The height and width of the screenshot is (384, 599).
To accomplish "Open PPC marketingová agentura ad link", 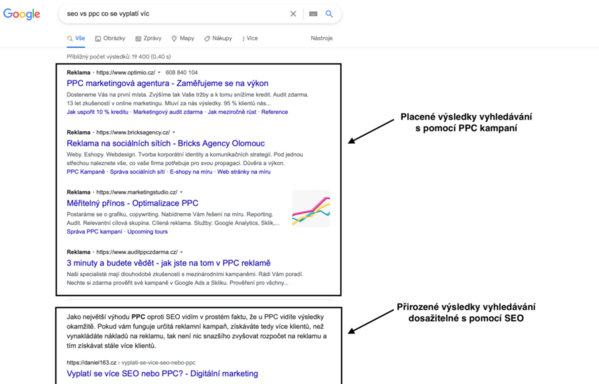I will pyautogui.click(x=167, y=83).
